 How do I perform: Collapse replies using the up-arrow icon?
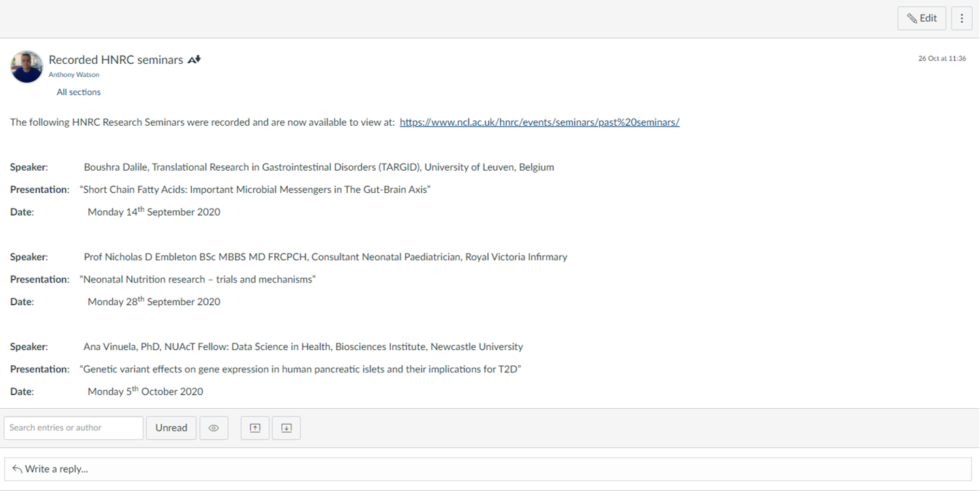coord(255,428)
